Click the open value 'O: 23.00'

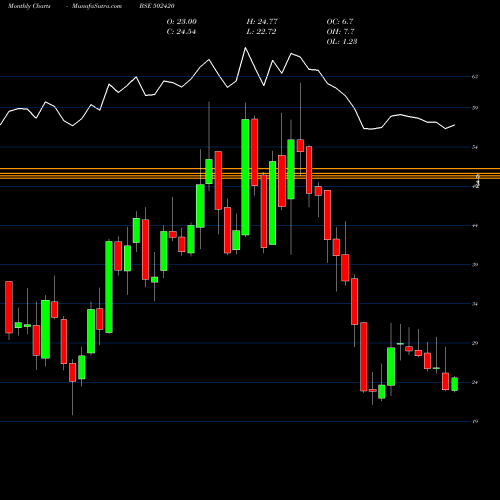(182, 22)
